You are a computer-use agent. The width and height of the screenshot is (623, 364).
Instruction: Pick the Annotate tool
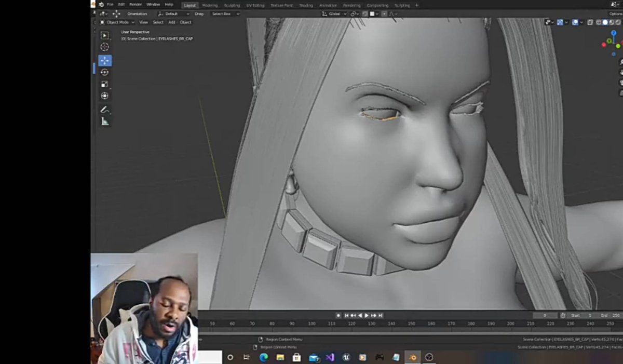tap(105, 110)
